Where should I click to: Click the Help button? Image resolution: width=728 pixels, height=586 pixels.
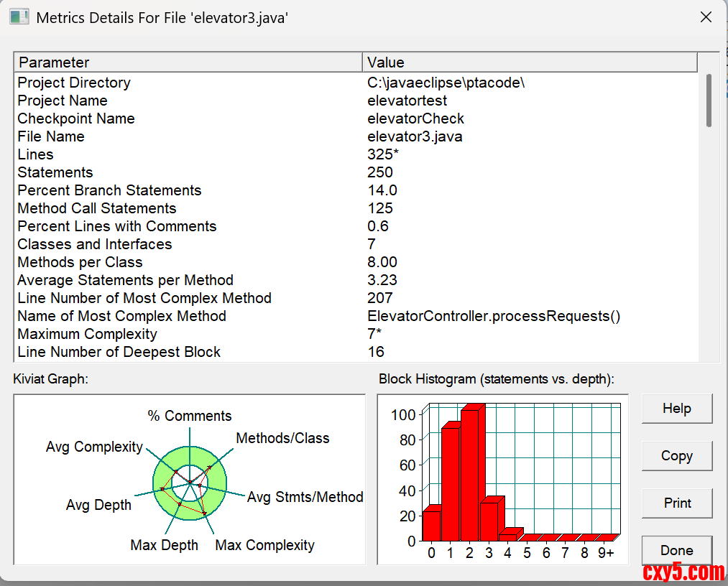click(x=676, y=408)
